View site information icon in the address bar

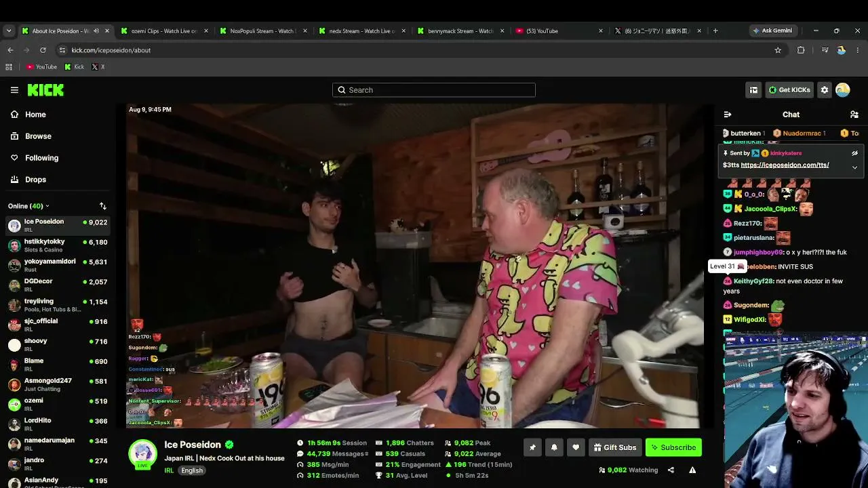pyautogui.click(x=62, y=50)
